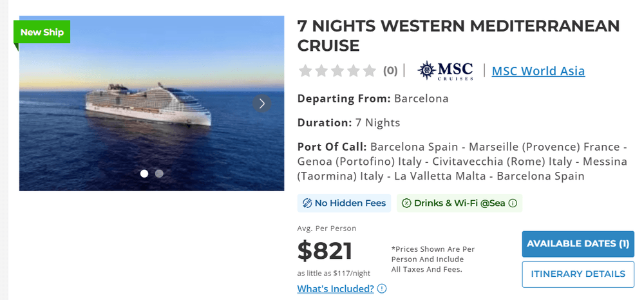Click the fifth rating star
This screenshot has height=300, width=644.
pos(369,71)
